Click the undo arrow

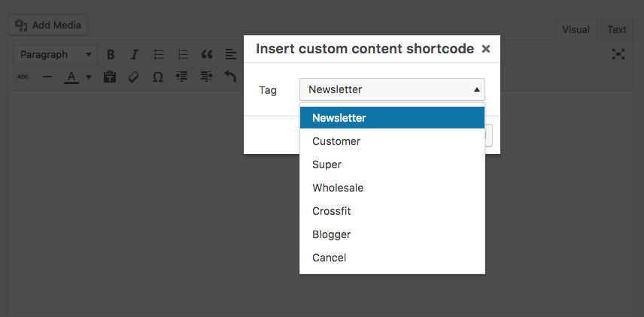230,77
